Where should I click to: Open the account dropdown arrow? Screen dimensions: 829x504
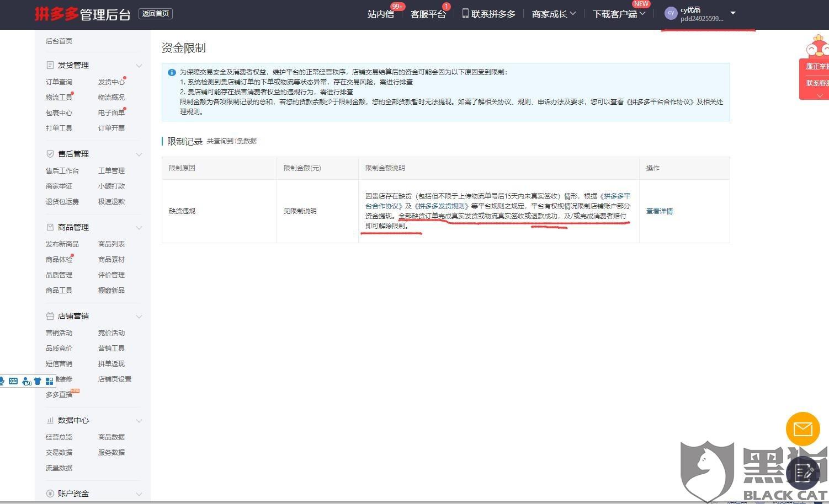coord(733,13)
